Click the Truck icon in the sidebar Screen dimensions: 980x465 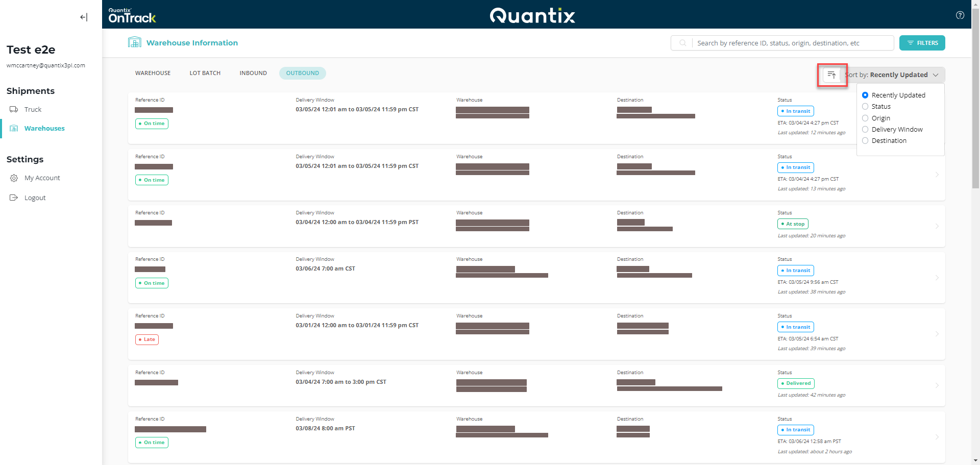[x=14, y=110]
